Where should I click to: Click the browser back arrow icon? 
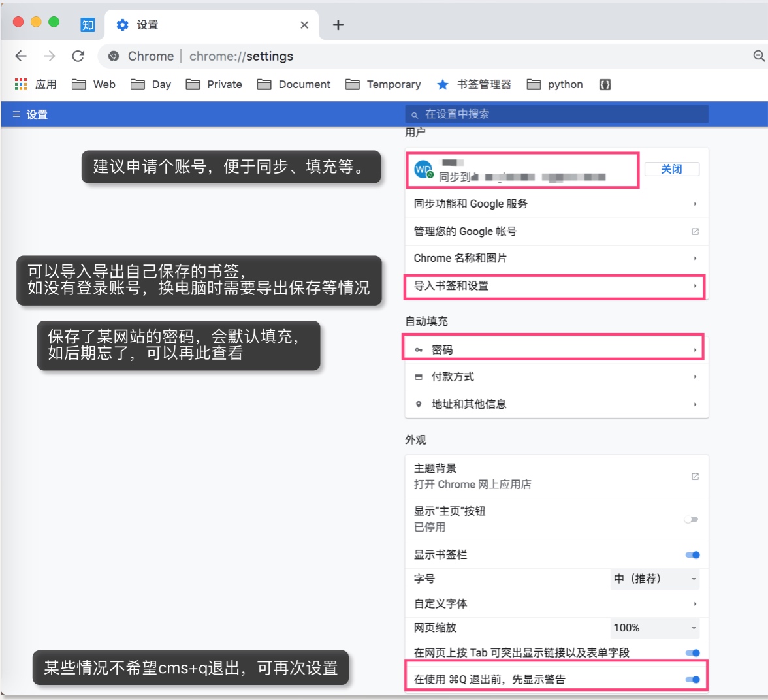(x=21, y=56)
